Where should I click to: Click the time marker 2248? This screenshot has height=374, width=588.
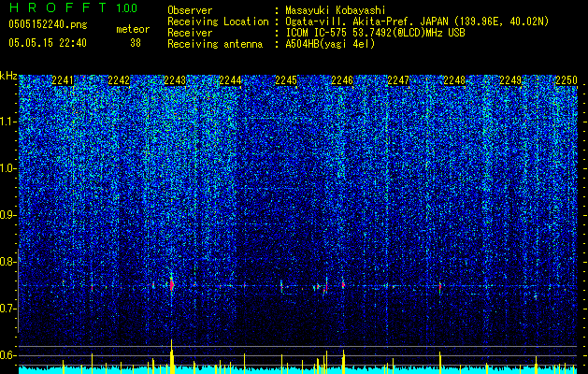[454, 80]
